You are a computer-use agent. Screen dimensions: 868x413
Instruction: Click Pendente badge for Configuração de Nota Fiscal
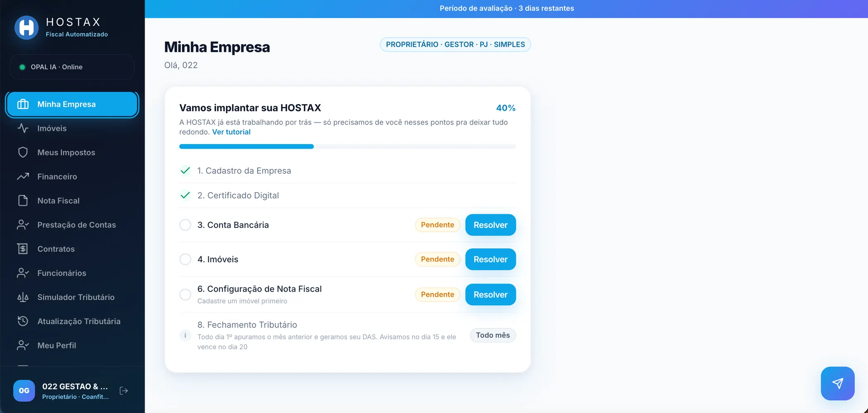(437, 294)
